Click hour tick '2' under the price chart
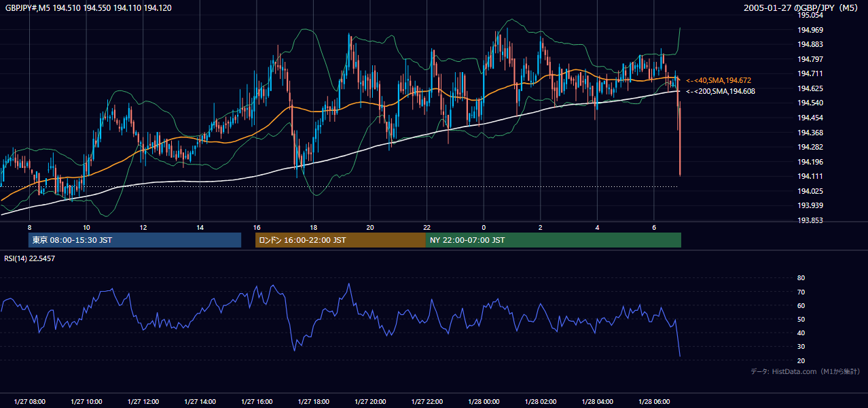 point(540,227)
